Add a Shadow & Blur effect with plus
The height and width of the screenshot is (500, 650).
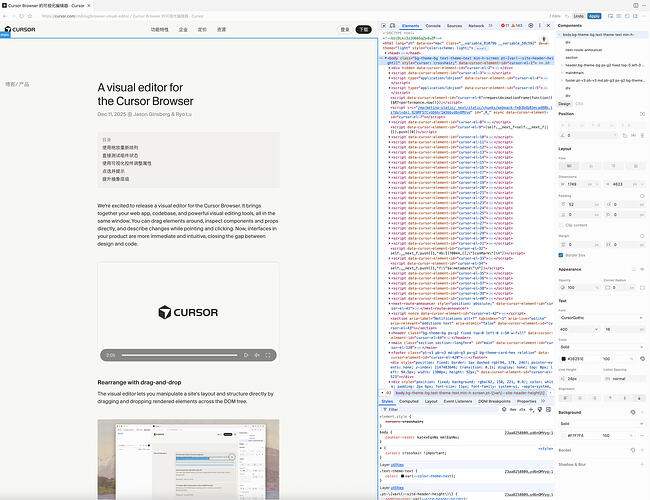click(x=642, y=464)
